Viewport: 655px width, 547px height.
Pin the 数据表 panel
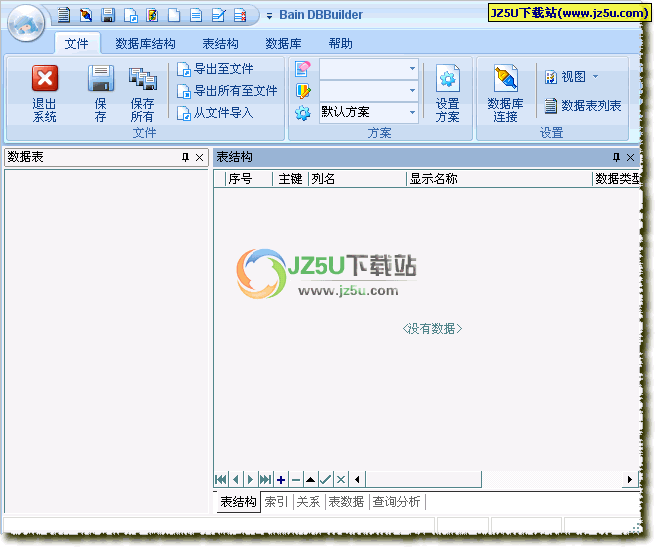point(185,158)
